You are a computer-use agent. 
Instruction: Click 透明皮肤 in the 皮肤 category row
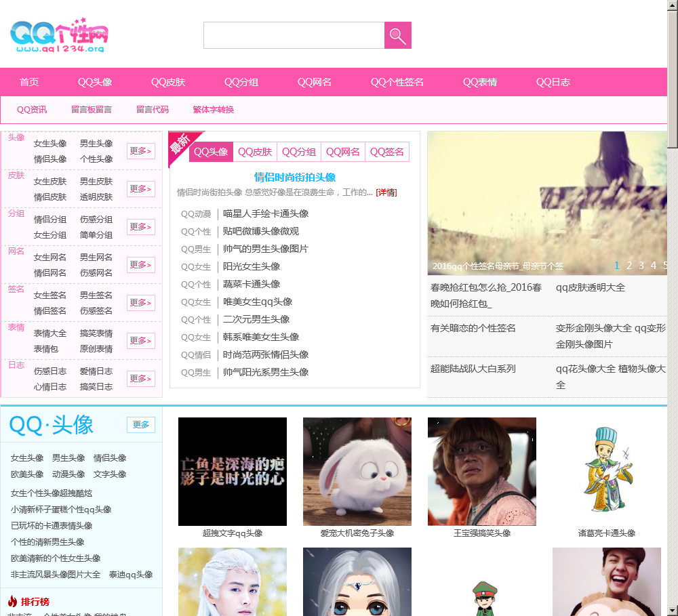pos(96,197)
